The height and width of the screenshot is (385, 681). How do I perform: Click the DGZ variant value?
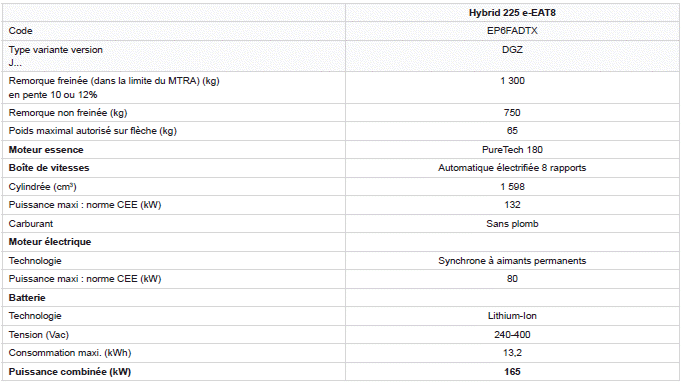pyautogui.click(x=512, y=50)
